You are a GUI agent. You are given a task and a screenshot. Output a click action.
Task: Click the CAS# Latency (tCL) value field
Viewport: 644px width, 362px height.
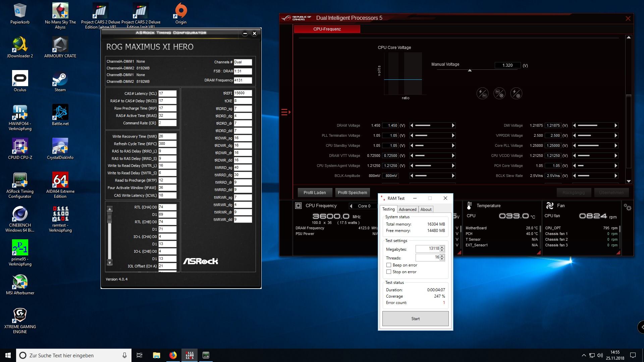point(167,94)
